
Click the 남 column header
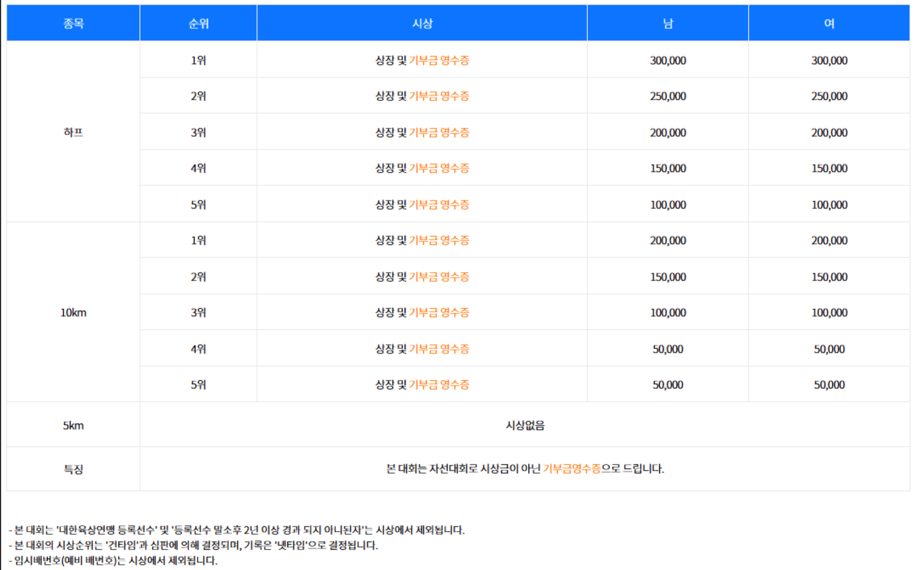point(668,23)
